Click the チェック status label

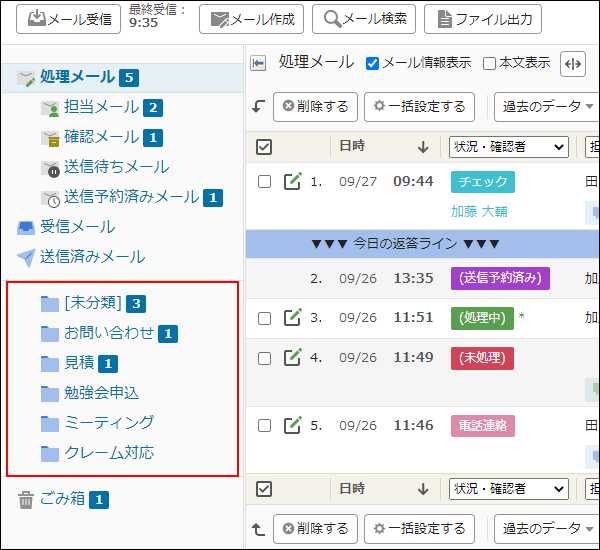483,182
